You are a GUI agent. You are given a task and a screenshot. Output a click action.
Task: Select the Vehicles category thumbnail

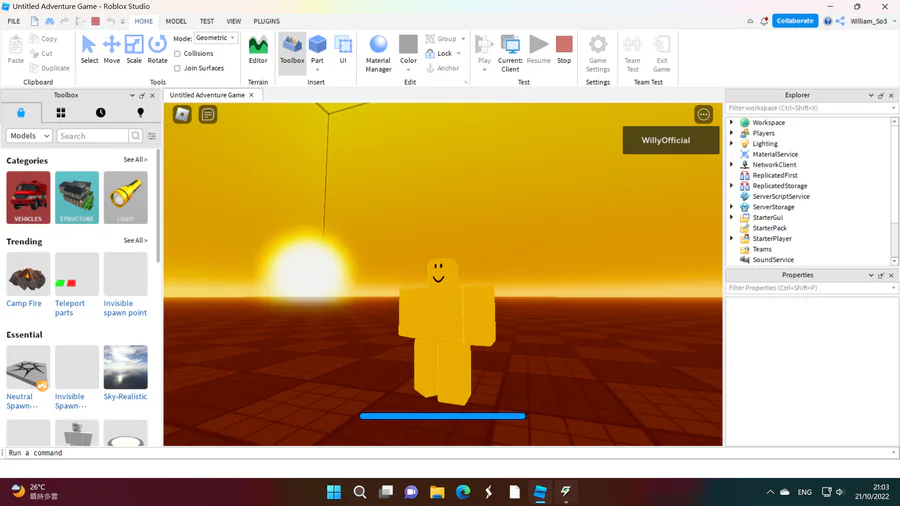[28, 197]
